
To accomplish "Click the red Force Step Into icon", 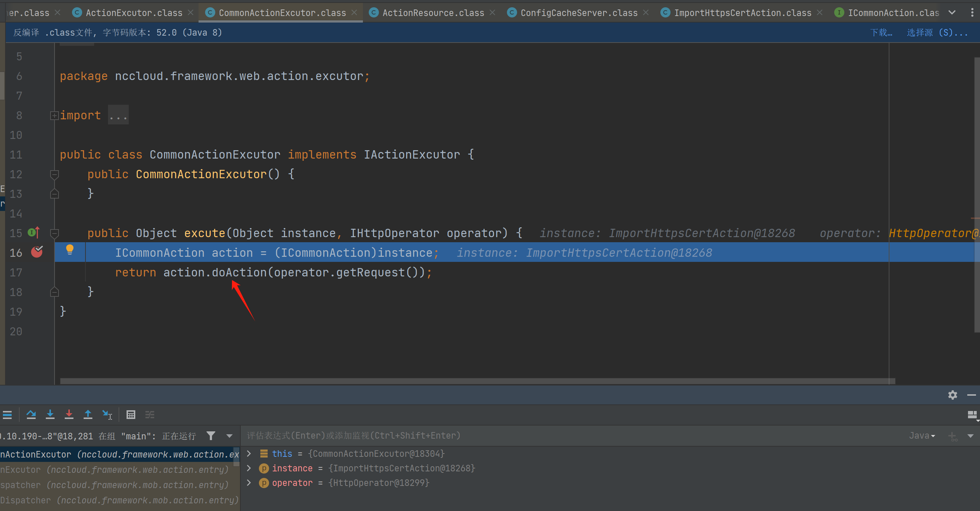I will 69,414.
